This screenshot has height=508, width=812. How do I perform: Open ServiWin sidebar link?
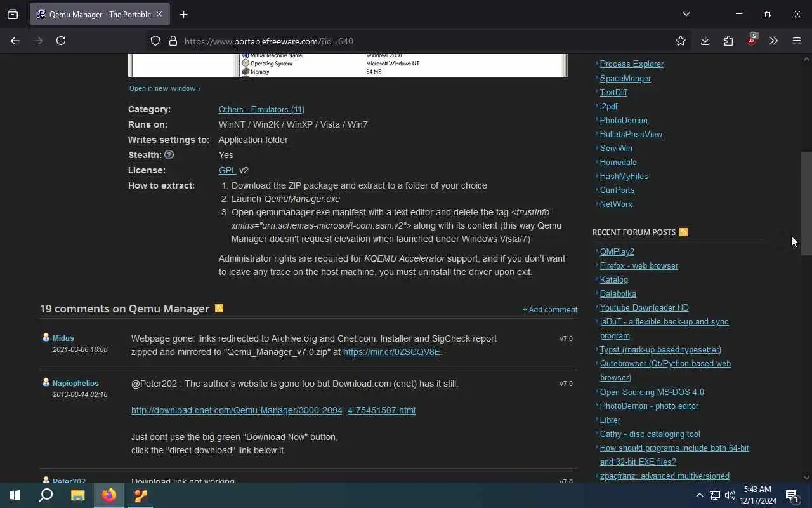[616, 148]
